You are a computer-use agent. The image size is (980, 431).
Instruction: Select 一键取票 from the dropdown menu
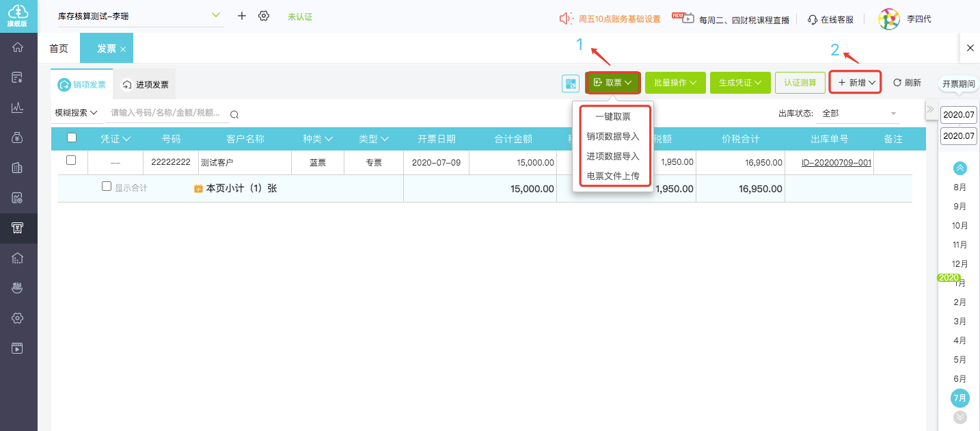(612, 117)
